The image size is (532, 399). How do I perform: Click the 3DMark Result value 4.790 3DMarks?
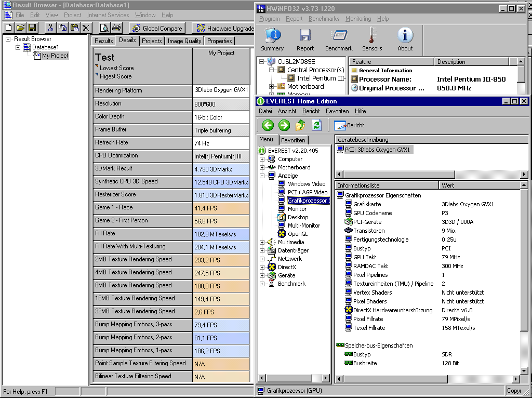(221, 169)
